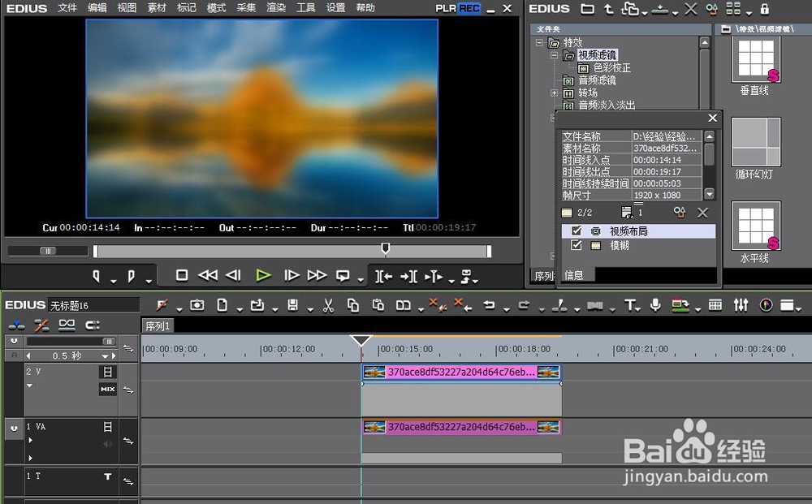The width and height of the screenshot is (812, 504).
Task: Expand the 转场 folder in effects tree
Action: point(554,93)
